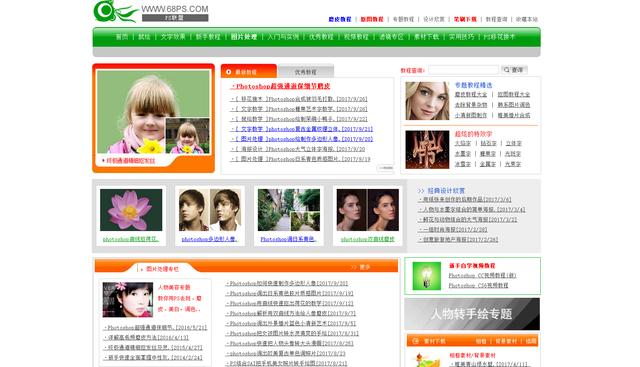Click the circle icon on the 最新教程 tab
640x367 pixels.
coord(229,72)
